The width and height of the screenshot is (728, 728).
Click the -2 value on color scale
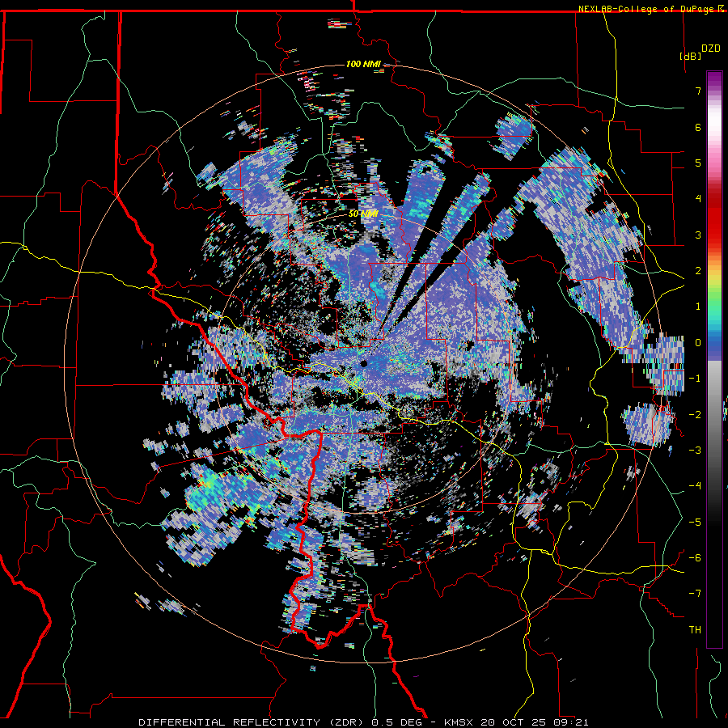click(695, 415)
